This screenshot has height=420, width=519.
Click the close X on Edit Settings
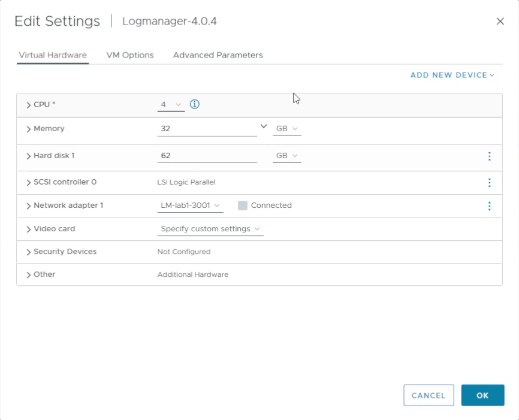(500, 21)
